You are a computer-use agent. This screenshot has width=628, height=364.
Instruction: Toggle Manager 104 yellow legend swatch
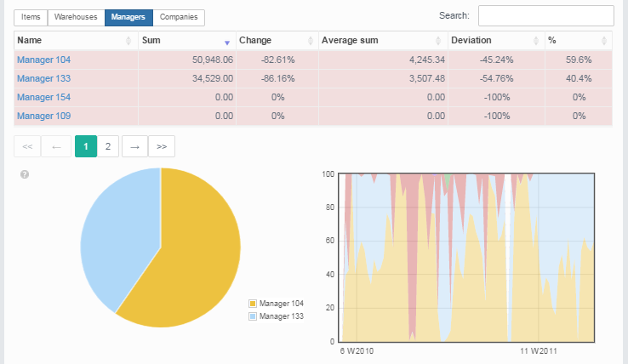coord(253,304)
